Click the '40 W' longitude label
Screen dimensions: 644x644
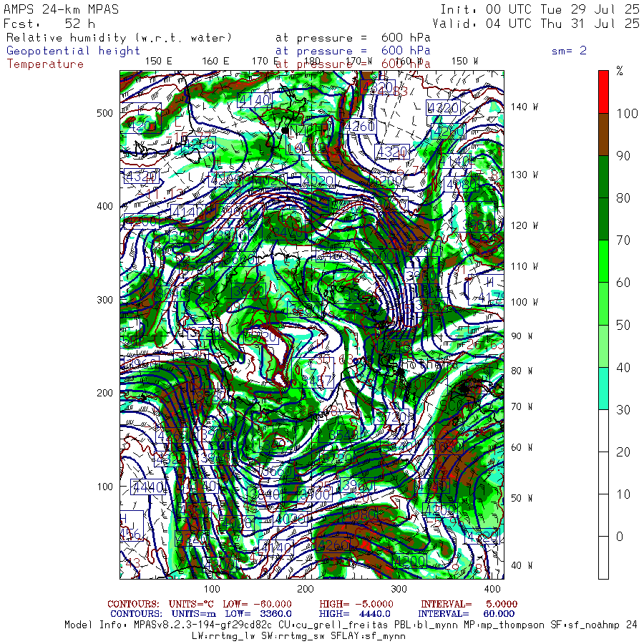522,565
